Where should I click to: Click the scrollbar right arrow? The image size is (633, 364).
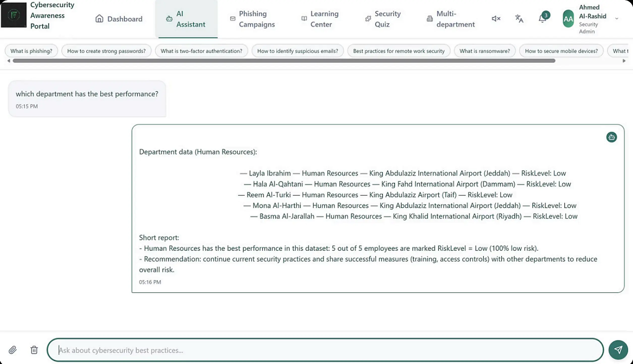point(624,61)
